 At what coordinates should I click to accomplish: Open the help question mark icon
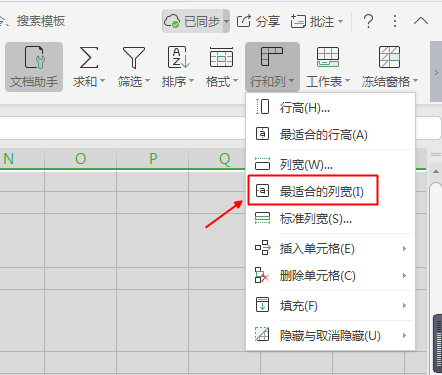coord(368,21)
